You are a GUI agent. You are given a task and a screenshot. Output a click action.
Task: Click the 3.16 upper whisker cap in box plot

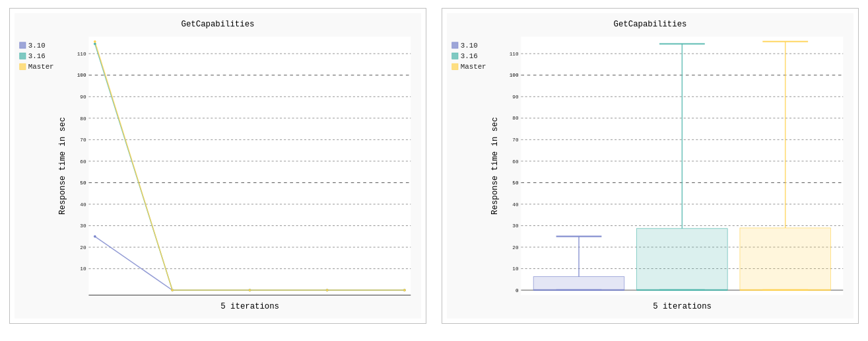(x=682, y=44)
